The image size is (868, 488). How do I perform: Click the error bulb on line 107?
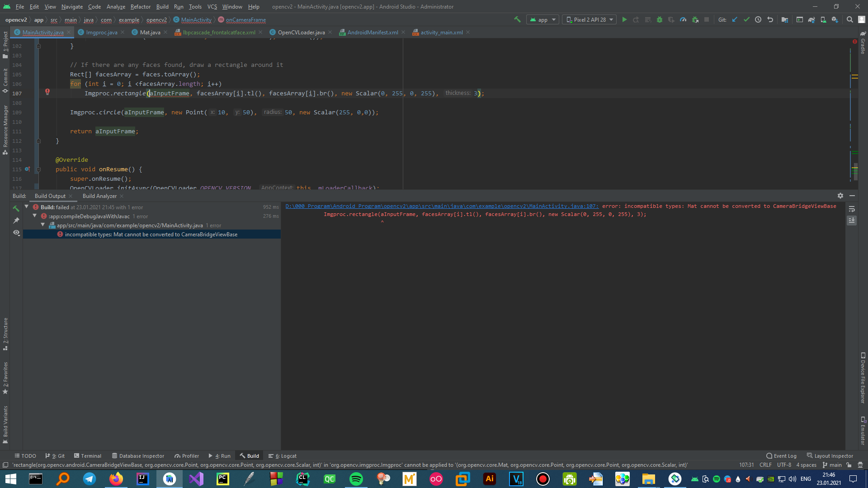47,92
